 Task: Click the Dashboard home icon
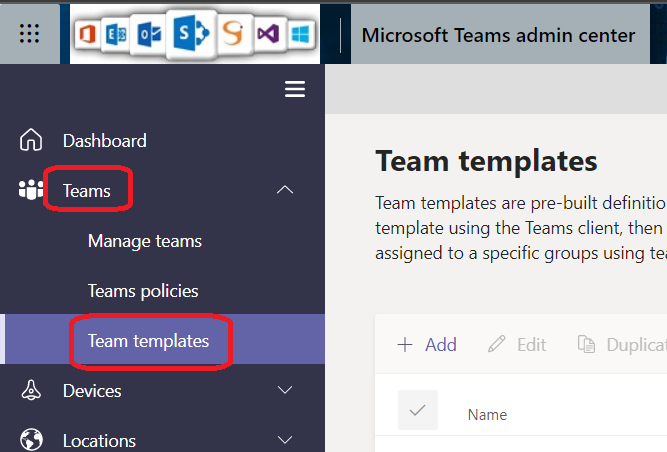tap(31, 140)
